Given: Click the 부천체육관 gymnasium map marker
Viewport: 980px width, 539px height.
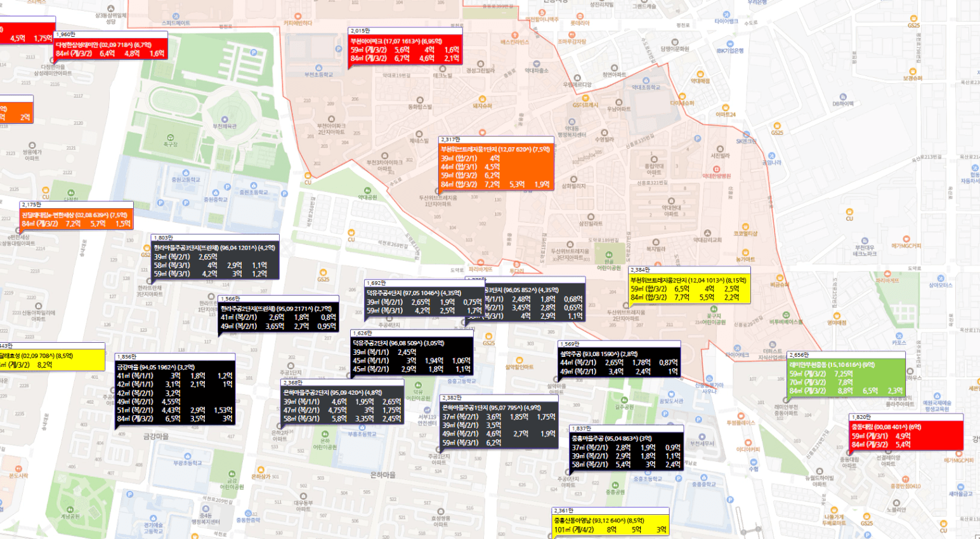Looking at the screenshot, I should 225,119.
